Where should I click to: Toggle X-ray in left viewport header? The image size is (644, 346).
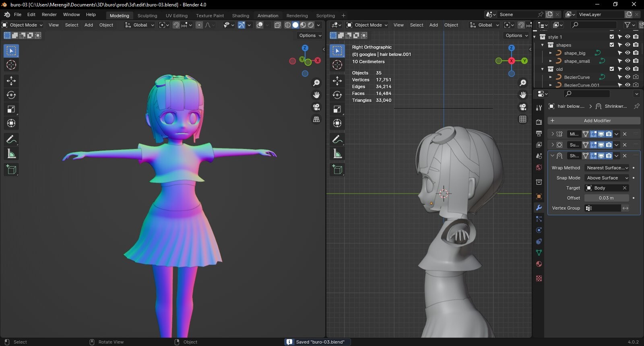coord(278,25)
